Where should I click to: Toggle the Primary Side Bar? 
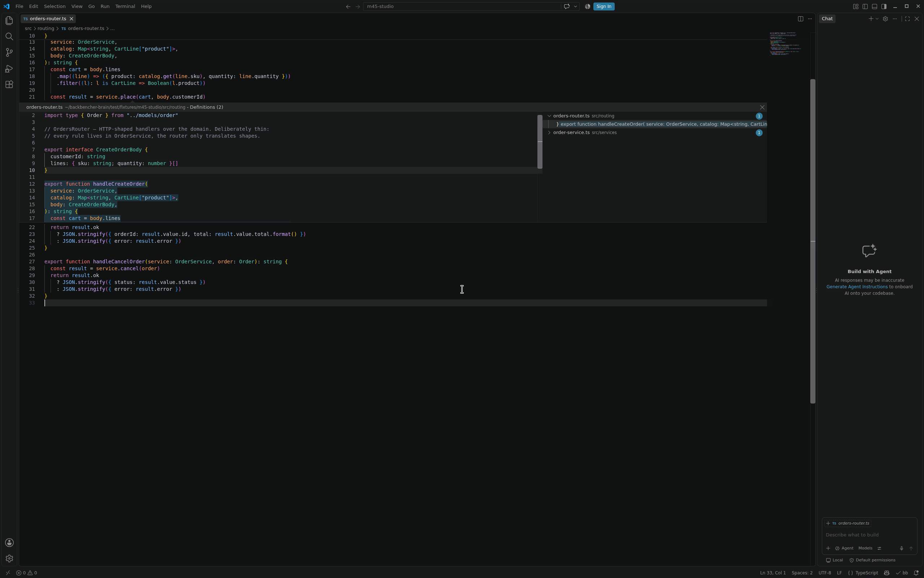point(865,7)
